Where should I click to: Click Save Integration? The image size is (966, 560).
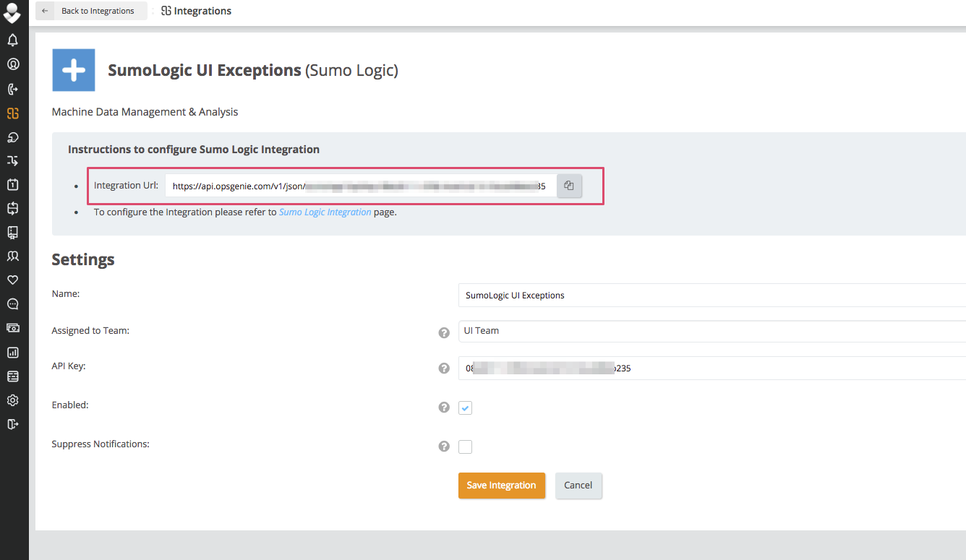(x=502, y=485)
